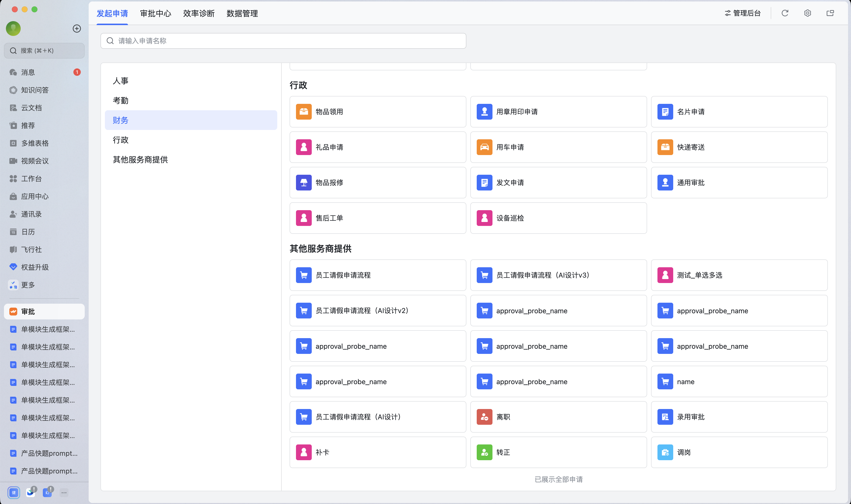The width and height of the screenshot is (851, 504).
Task: Click the checkmark app icon at sidebar bottom
Action: coord(31,492)
